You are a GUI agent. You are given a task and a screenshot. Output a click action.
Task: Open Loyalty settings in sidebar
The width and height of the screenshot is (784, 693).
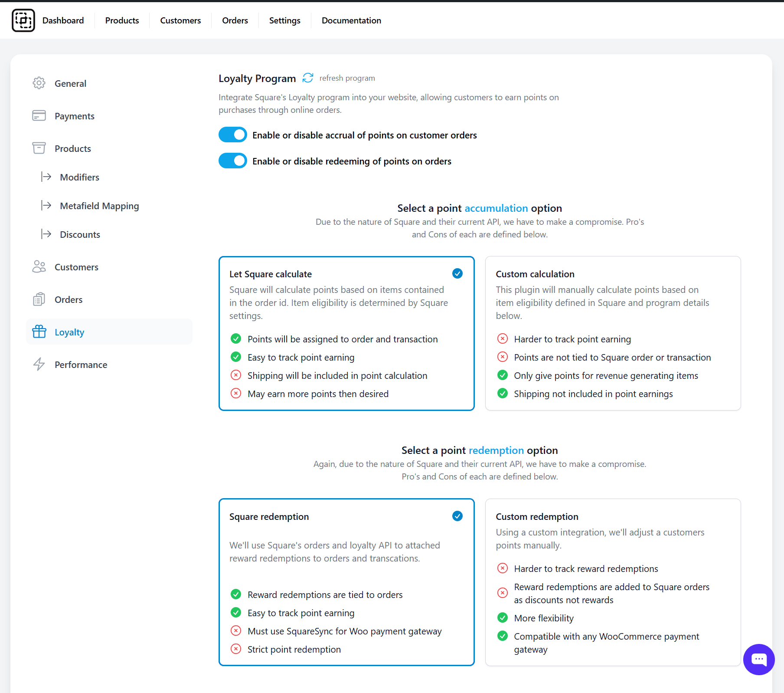point(109,332)
